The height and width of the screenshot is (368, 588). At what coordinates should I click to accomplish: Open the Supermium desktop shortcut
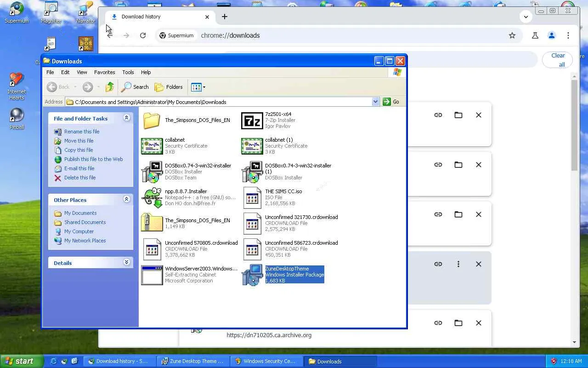pos(17,12)
